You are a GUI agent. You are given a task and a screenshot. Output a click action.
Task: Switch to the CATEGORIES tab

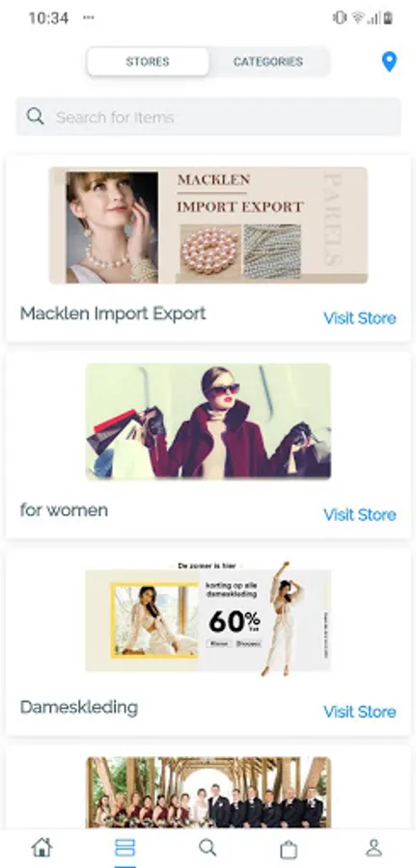pyautogui.click(x=268, y=62)
